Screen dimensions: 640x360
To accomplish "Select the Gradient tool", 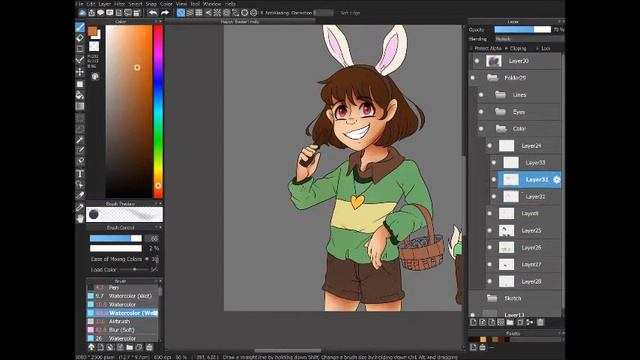I will (x=80, y=106).
